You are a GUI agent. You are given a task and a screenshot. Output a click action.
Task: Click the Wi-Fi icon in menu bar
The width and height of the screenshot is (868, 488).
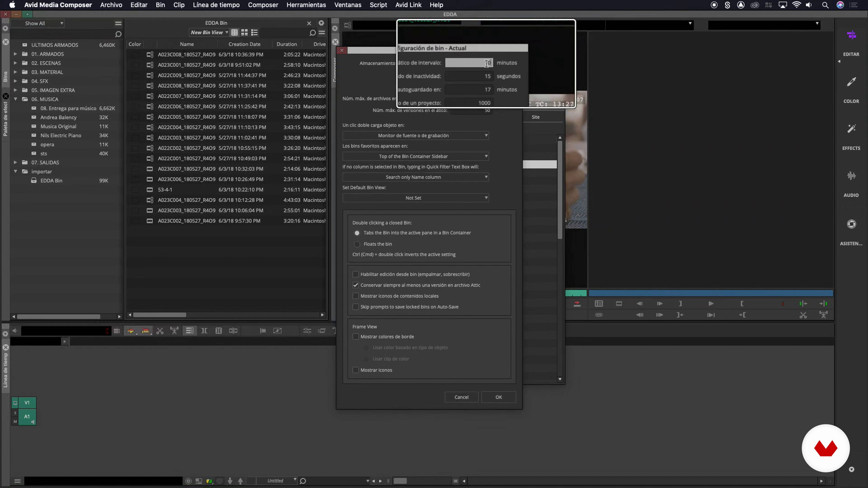coord(797,5)
